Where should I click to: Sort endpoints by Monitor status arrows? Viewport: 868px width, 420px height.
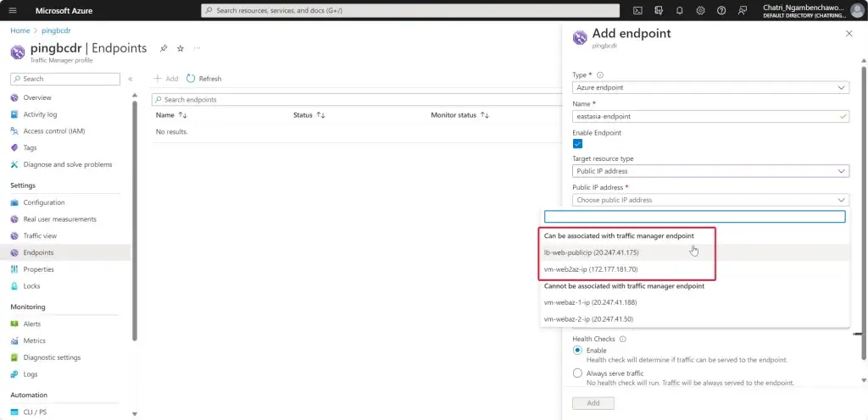coord(484,115)
